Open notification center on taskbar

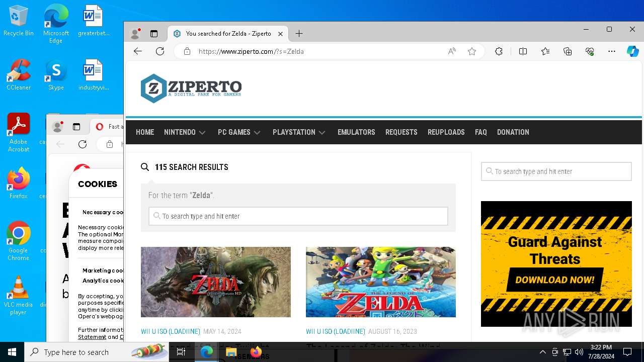click(x=627, y=352)
